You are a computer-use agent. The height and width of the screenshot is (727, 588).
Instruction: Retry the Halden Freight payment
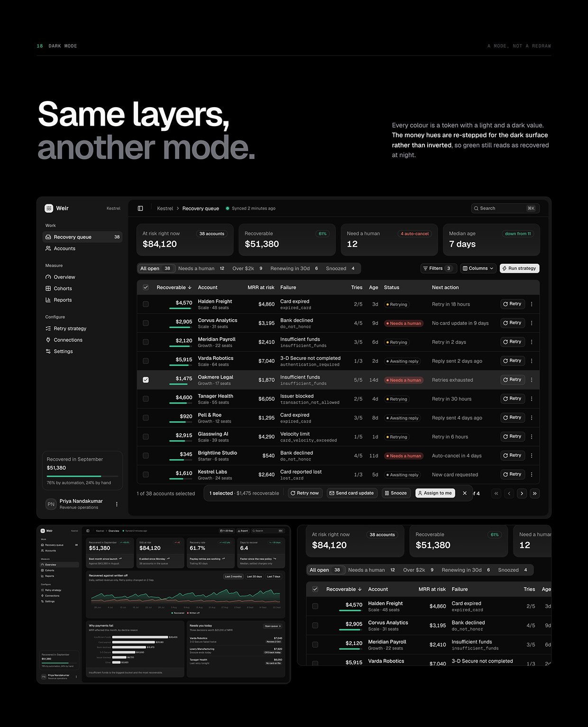tap(513, 304)
